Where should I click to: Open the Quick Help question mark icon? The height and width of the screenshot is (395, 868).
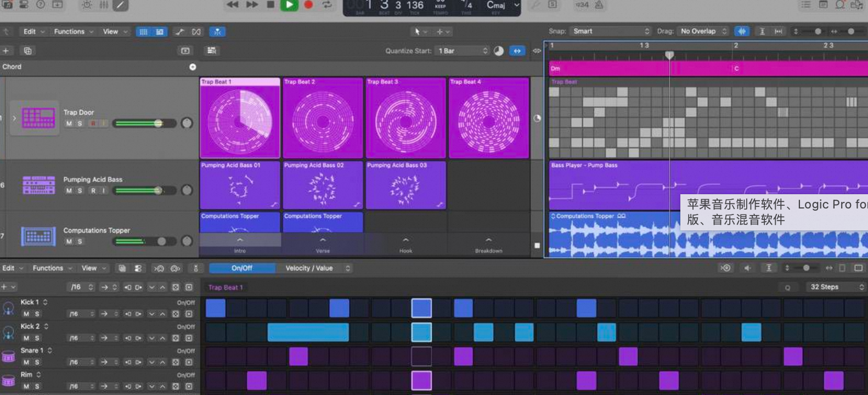pyautogui.click(x=41, y=4)
